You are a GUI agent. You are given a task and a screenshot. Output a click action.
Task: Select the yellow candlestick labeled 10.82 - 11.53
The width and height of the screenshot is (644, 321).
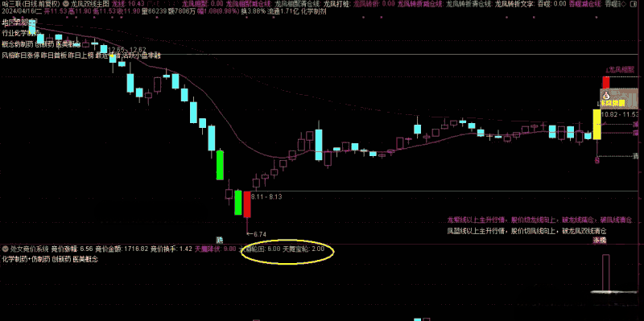click(597, 124)
